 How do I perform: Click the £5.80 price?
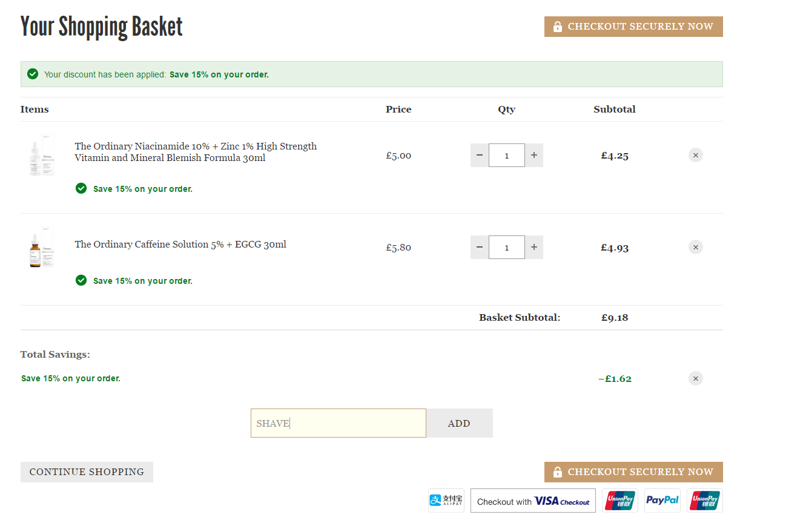tap(398, 248)
